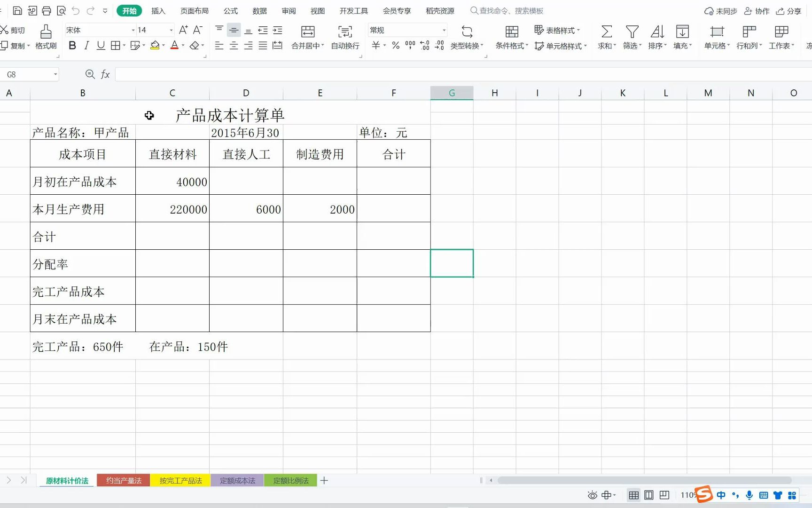The height and width of the screenshot is (508, 812).
Task: Click the erase/clear formatting icon
Action: tap(194, 45)
